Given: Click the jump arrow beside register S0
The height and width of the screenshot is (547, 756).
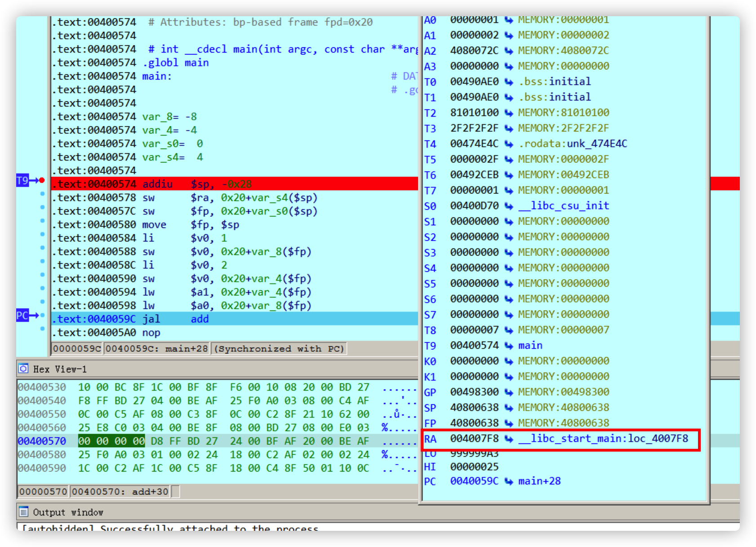Looking at the screenshot, I should [x=508, y=206].
